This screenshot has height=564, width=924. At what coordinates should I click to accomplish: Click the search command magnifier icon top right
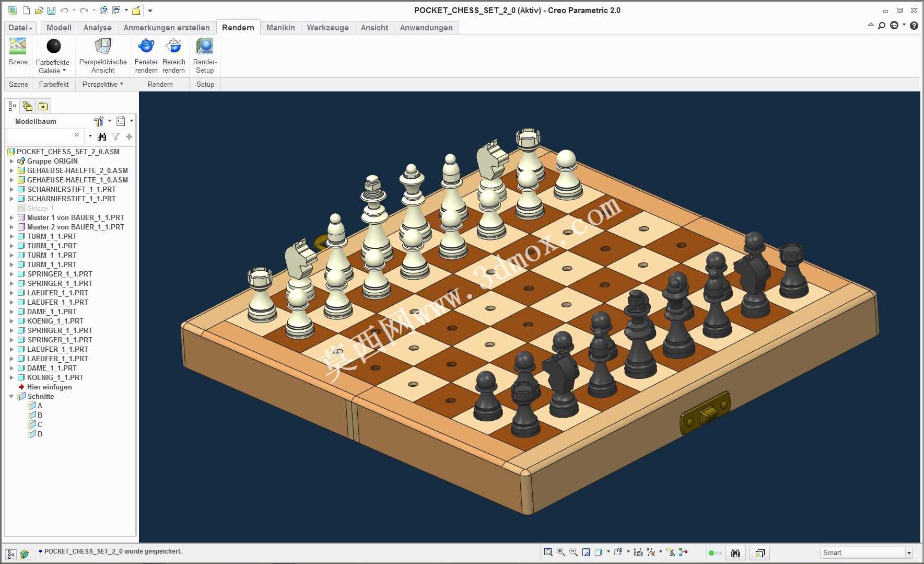[x=882, y=25]
